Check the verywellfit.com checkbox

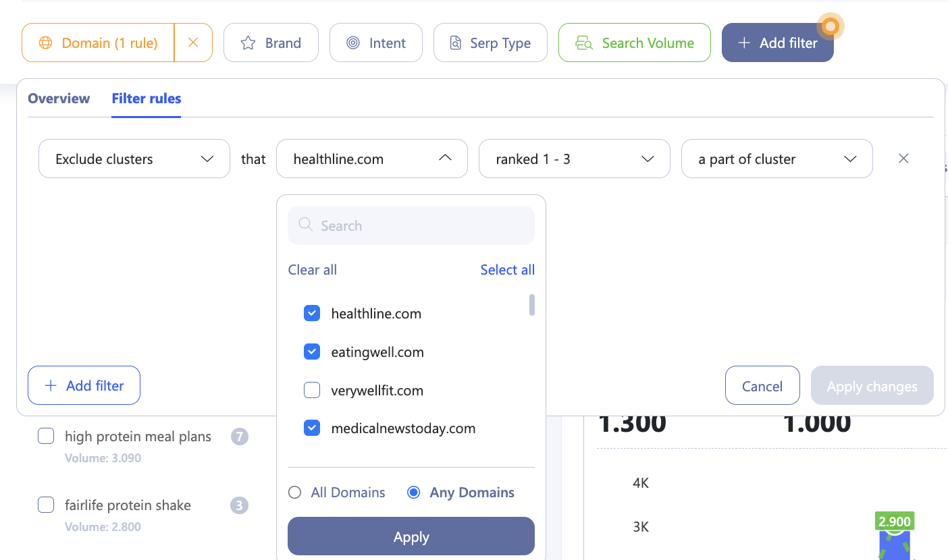pos(312,390)
